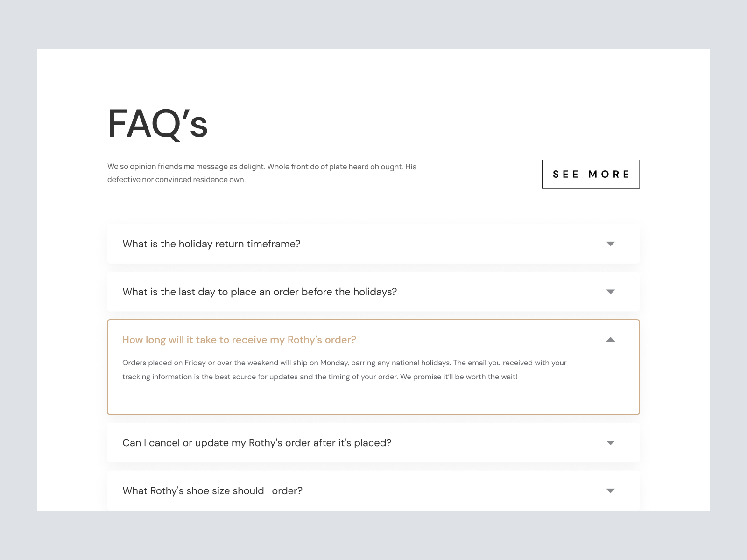Click the FAQ's page heading
This screenshot has height=560, width=747.
tap(157, 124)
